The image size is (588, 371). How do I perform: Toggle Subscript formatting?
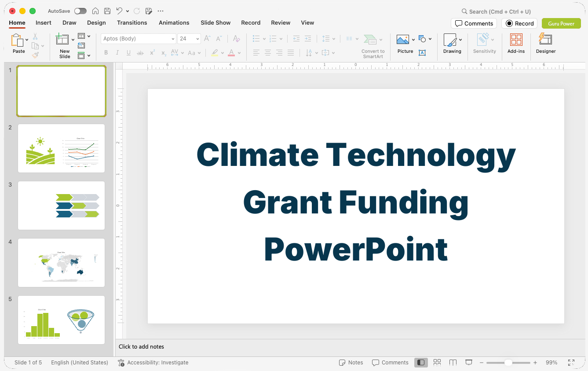click(x=164, y=53)
